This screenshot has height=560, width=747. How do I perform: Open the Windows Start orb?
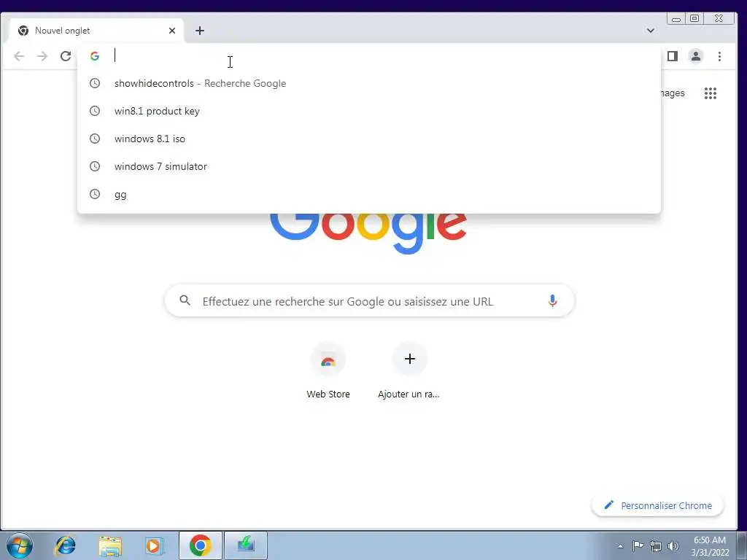pyautogui.click(x=20, y=545)
